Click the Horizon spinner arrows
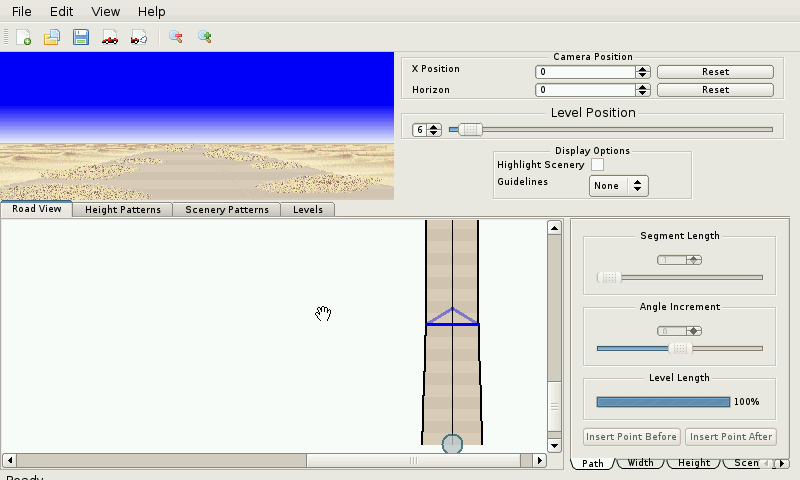The height and width of the screenshot is (480, 800). pos(643,90)
